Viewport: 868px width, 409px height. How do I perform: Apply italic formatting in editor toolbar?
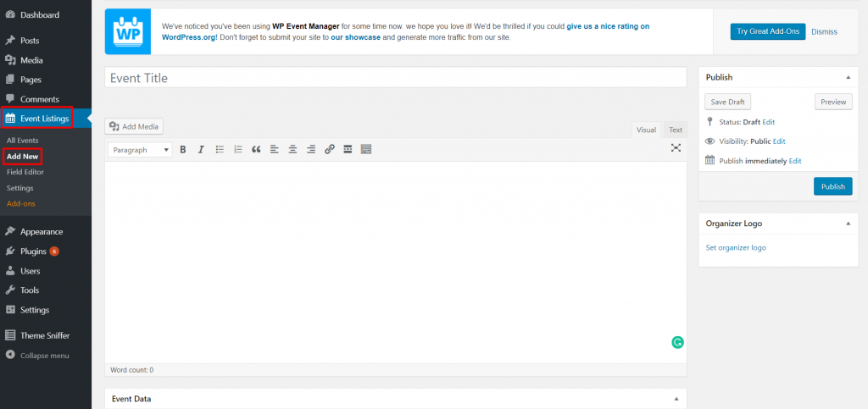[201, 149]
